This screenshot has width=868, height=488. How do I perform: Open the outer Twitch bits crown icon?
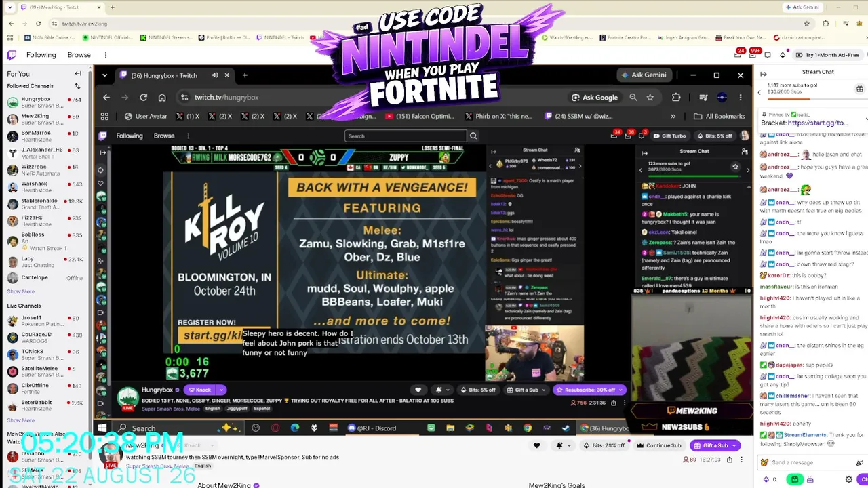783,55
